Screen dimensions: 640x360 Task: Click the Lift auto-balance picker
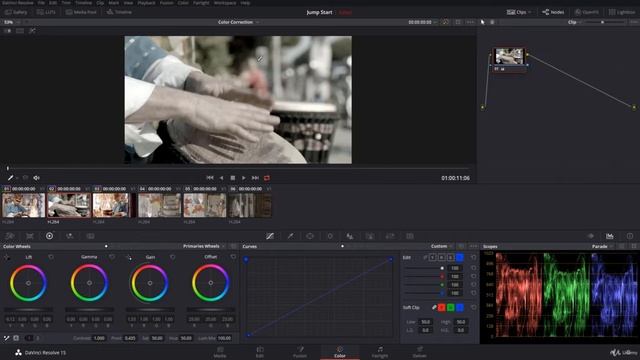point(7,257)
